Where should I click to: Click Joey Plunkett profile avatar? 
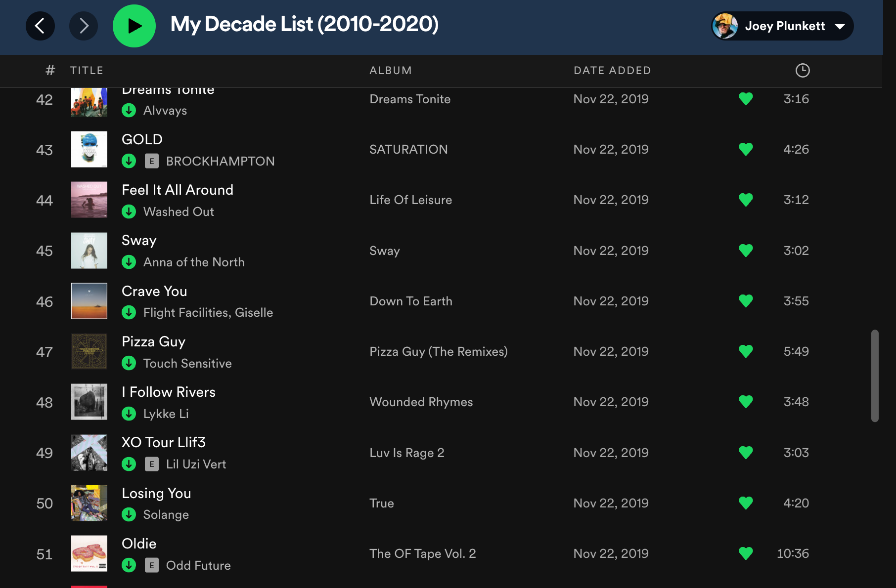(x=725, y=26)
